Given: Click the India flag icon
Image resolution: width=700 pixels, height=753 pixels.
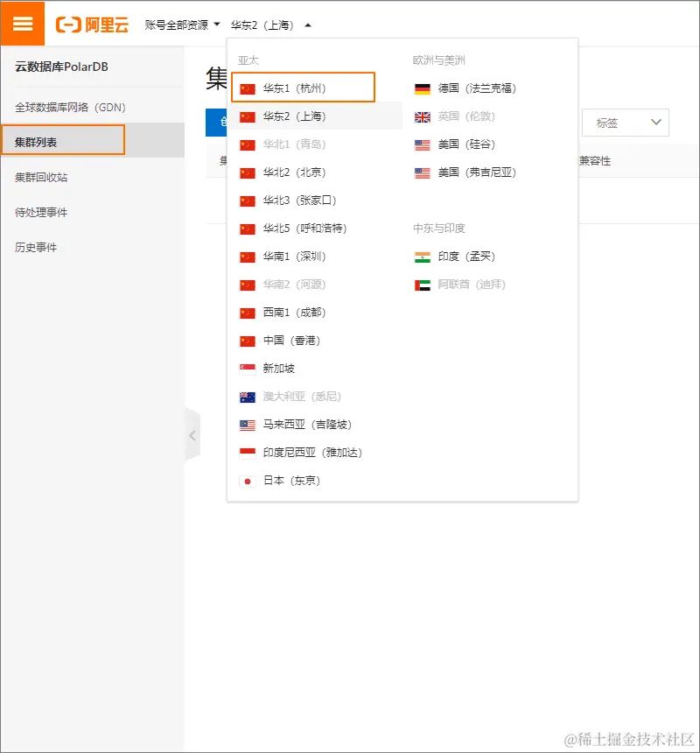Looking at the screenshot, I should (423, 257).
